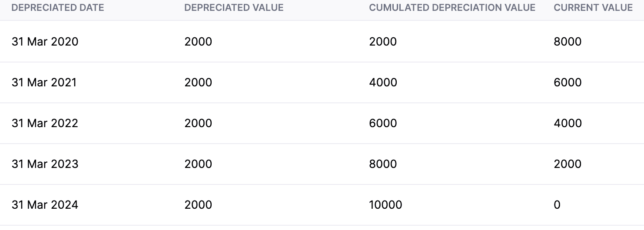The image size is (644, 230).
Task: Click the Current Value column header
Action: tap(593, 8)
